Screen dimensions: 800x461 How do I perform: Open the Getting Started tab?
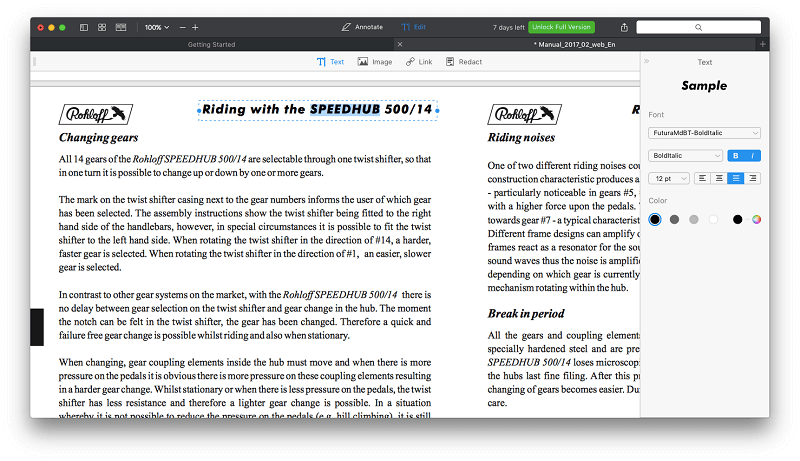211,44
